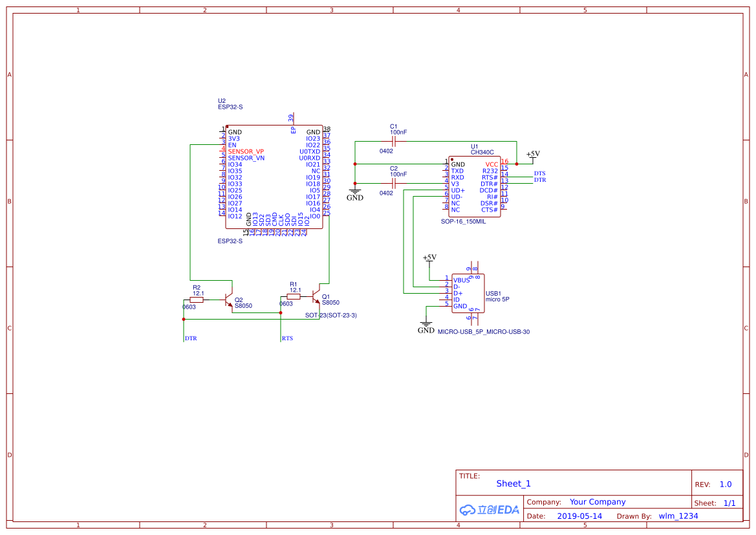Click the UD+ pin label
The image size is (756, 535).
458,190
